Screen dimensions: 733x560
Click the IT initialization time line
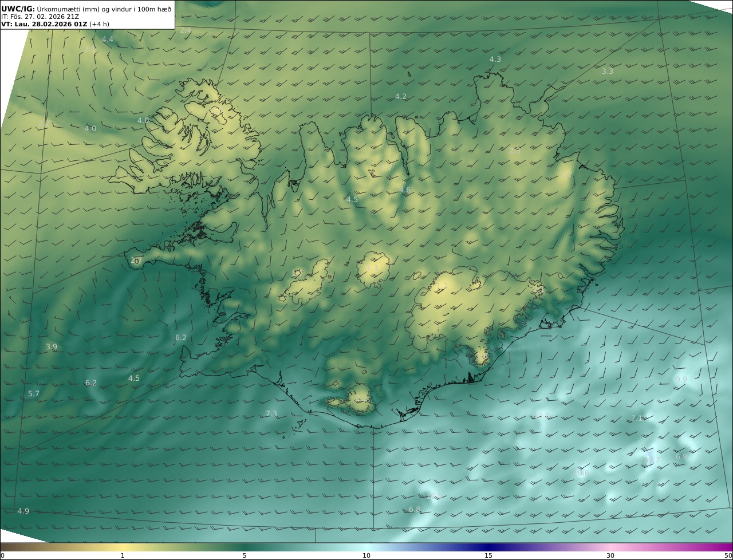click(x=40, y=17)
